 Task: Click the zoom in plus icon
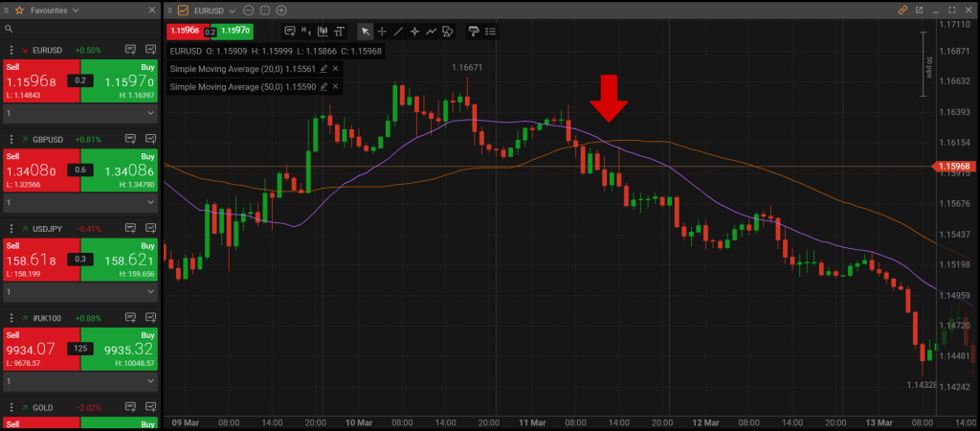(x=280, y=10)
